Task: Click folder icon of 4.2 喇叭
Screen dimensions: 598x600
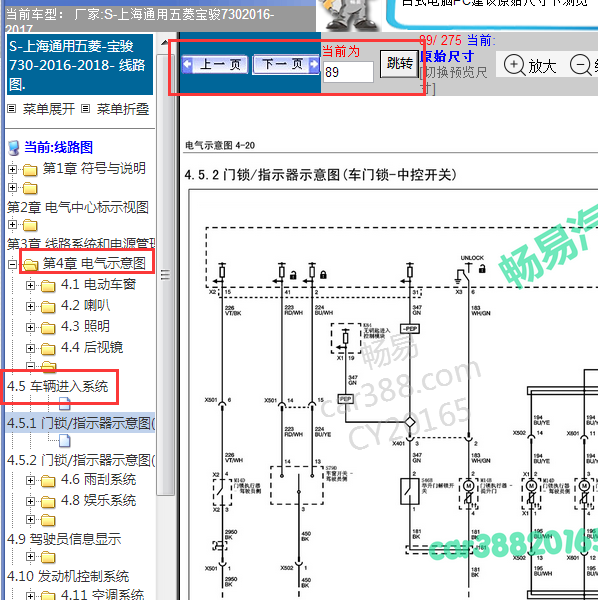Action: click(x=48, y=307)
